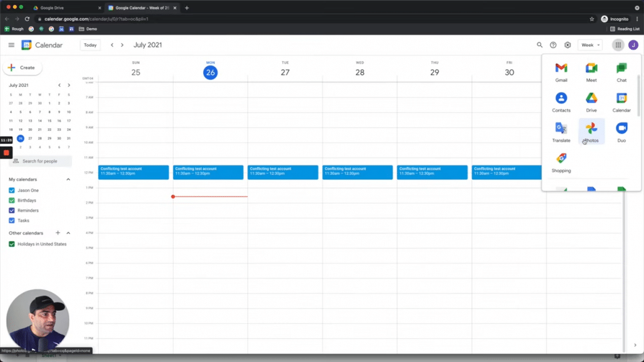Click the browser back arrow

(x=7, y=19)
